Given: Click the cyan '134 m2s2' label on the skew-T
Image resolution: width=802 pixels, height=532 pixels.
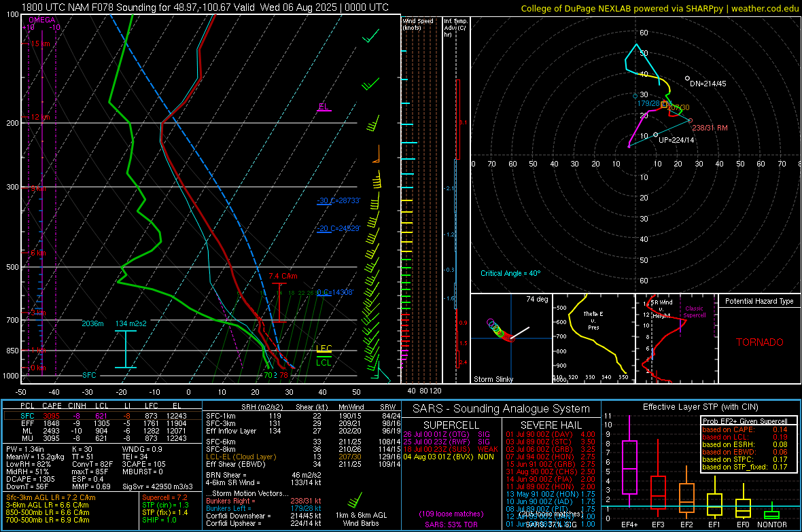Looking at the screenshot, I should [131, 323].
